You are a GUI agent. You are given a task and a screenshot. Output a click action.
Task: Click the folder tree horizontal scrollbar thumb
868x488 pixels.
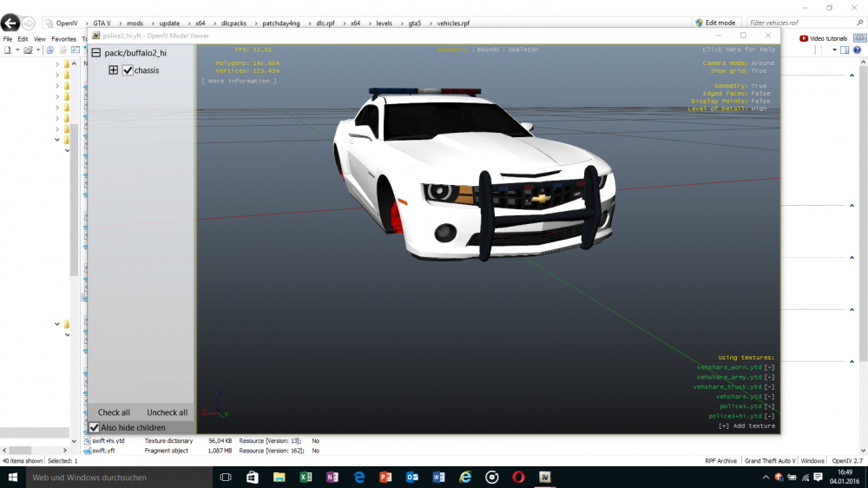tap(21, 451)
